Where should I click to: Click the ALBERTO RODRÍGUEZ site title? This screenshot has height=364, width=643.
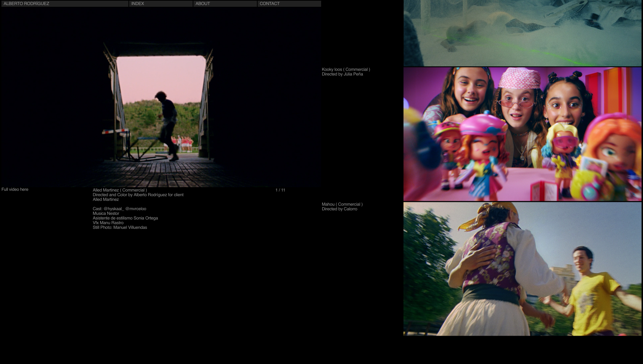point(27,4)
